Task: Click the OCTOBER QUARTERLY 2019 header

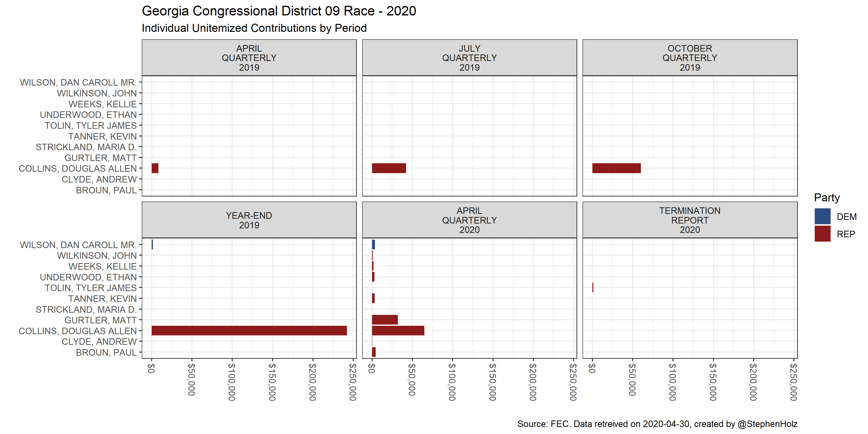Action: [689, 58]
